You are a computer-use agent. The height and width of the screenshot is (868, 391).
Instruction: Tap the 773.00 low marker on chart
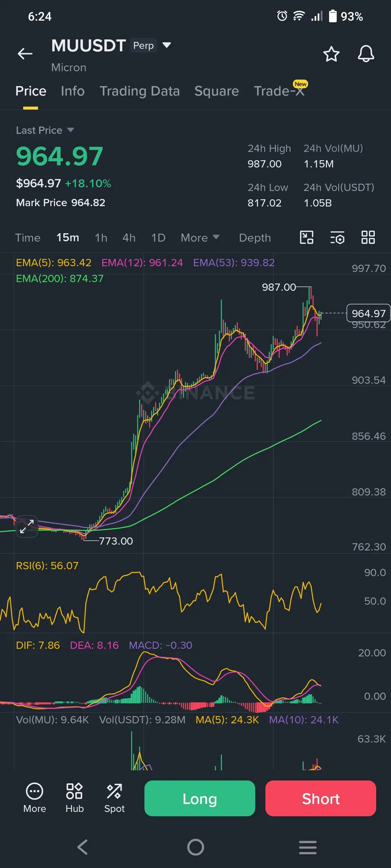pos(116,541)
